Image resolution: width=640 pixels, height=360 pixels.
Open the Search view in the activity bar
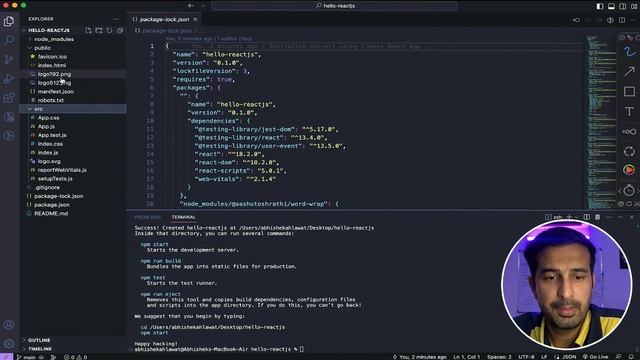coord(9,40)
